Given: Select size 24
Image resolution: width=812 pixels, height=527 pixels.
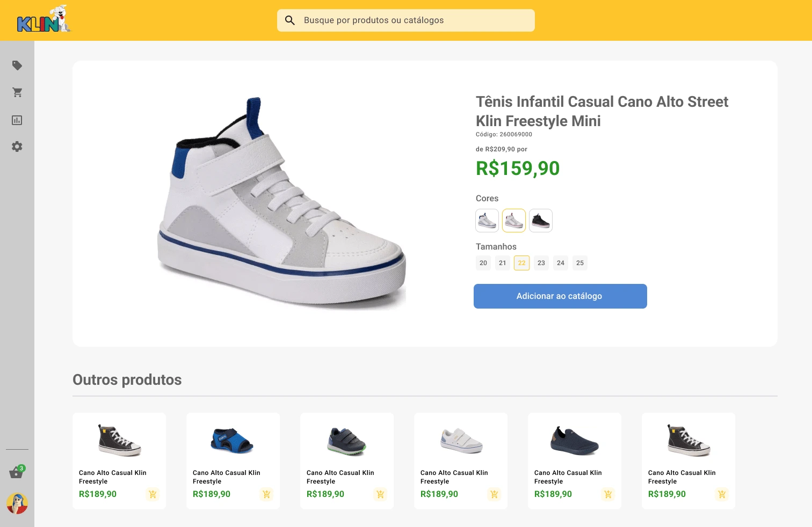Looking at the screenshot, I should click(x=561, y=263).
